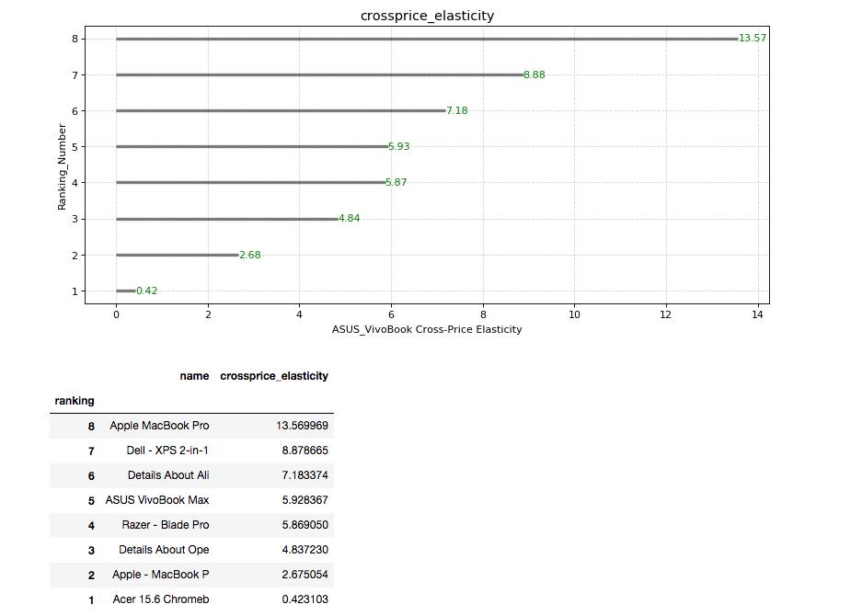Click the 13.57 bar value label

tap(752, 38)
